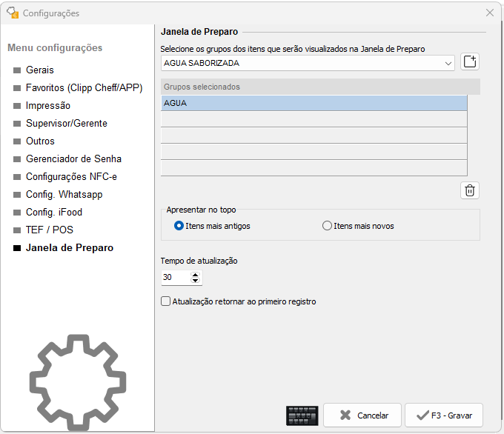504x434 pixels.
Task: Expand the AGUA SABORIZADA group dropdown
Action: point(448,64)
